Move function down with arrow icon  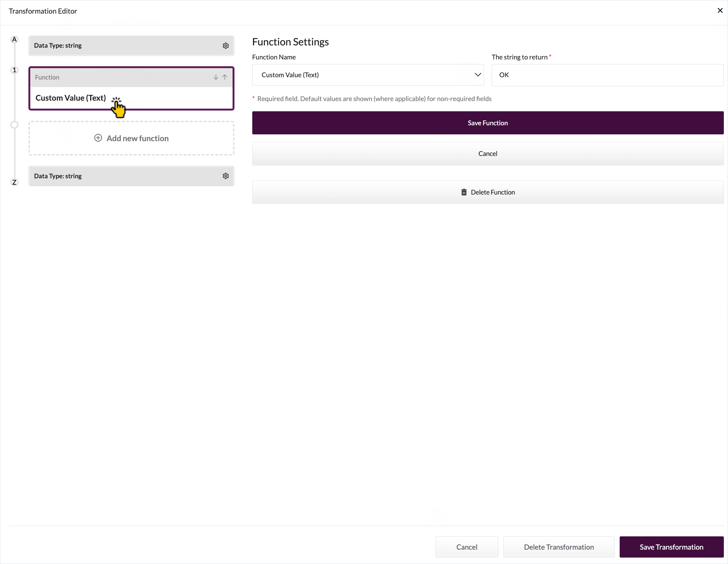(x=216, y=77)
